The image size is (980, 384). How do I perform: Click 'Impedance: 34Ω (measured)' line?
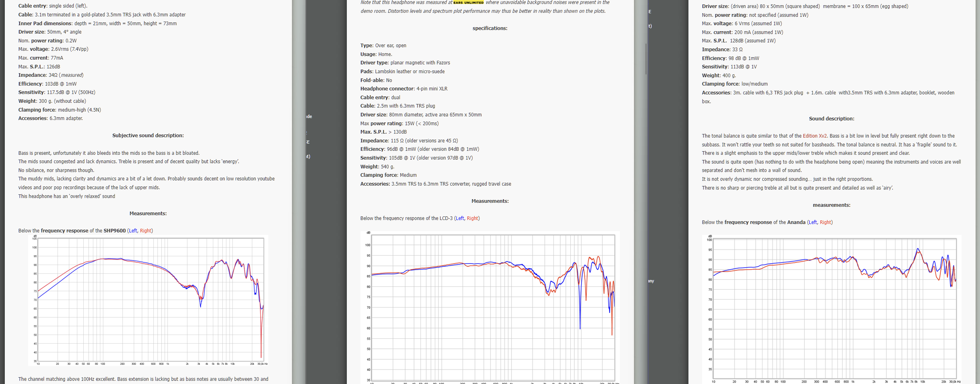pyautogui.click(x=51, y=75)
